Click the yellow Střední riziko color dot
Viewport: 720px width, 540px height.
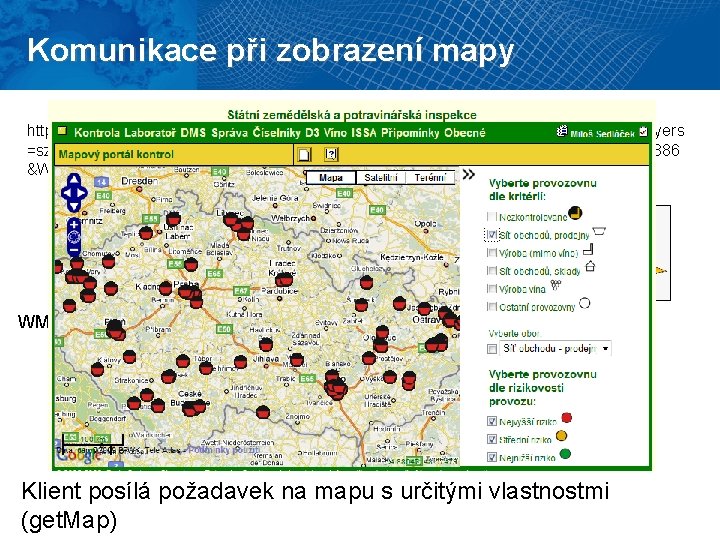561,435
